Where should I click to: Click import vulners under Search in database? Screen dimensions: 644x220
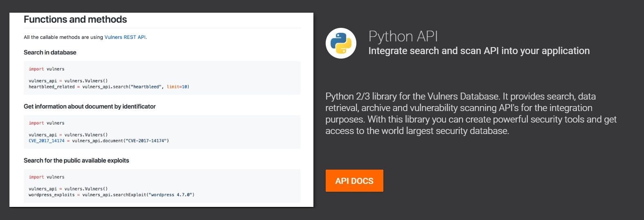click(x=47, y=69)
